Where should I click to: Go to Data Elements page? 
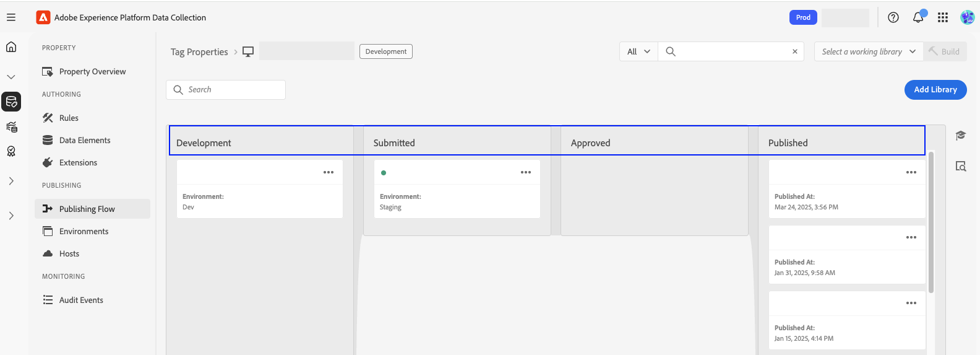click(x=85, y=140)
